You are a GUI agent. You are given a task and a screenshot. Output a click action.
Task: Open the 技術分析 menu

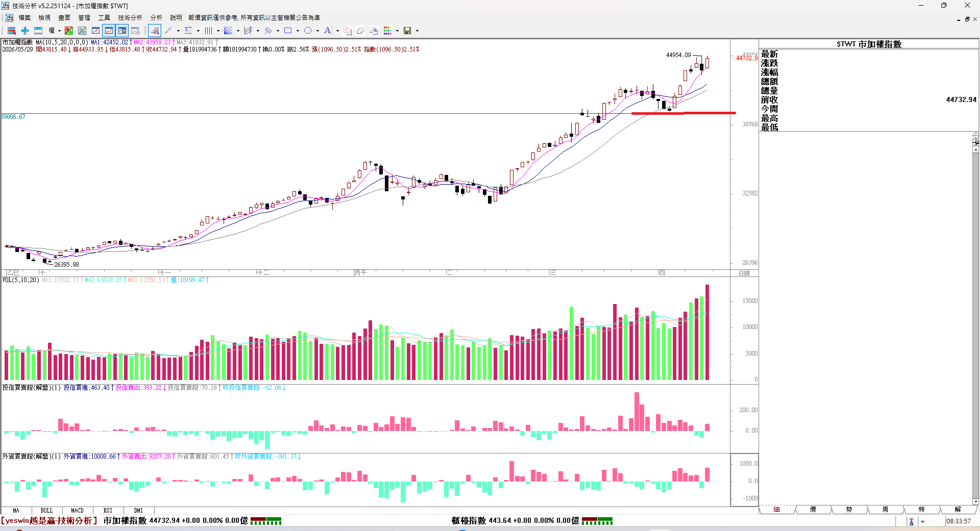(x=130, y=17)
